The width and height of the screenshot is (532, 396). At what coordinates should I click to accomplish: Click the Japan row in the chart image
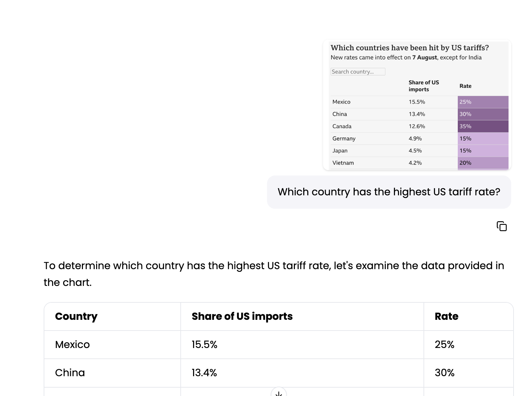click(x=419, y=151)
